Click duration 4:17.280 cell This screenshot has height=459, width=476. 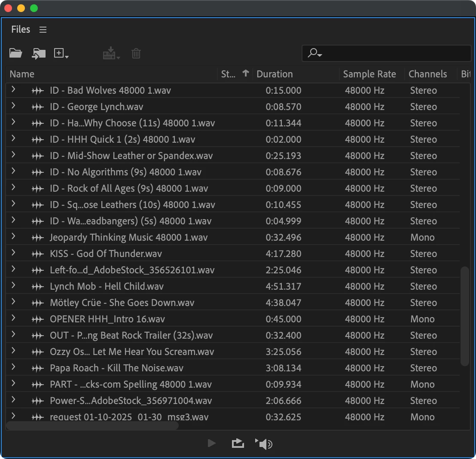[283, 254]
